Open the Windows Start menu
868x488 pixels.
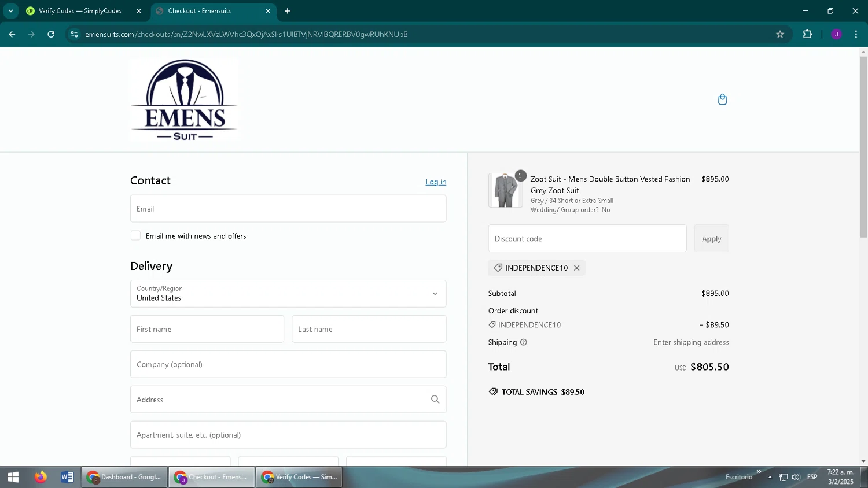[x=13, y=477]
